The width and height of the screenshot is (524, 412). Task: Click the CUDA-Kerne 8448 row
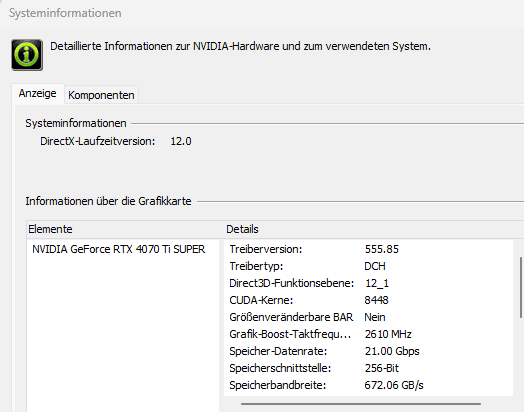tap(368, 300)
